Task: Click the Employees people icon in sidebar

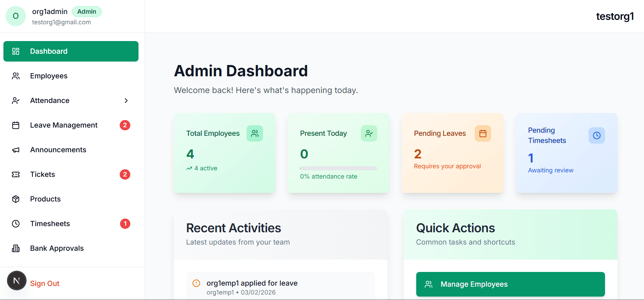Action: (x=16, y=76)
